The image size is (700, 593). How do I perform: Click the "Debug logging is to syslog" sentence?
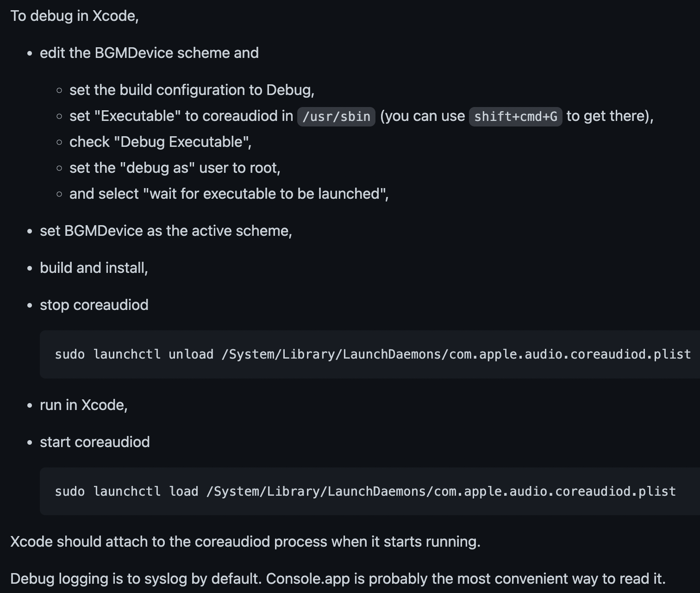(137, 579)
